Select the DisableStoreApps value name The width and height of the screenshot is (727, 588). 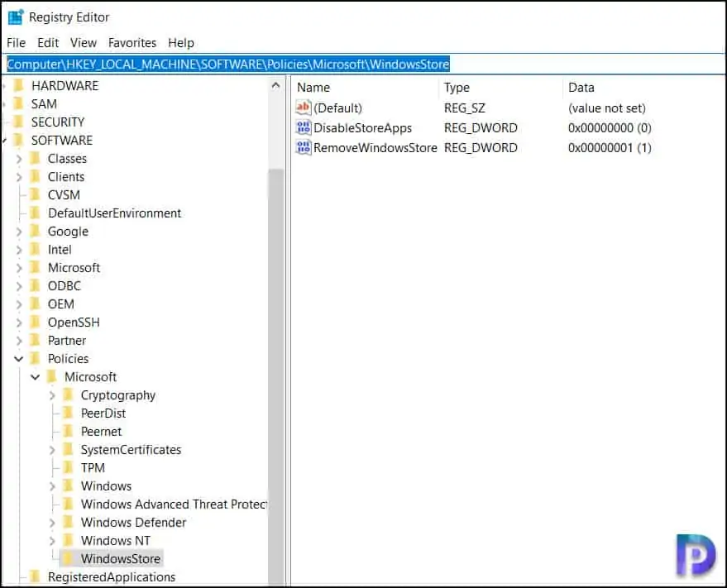[362, 128]
